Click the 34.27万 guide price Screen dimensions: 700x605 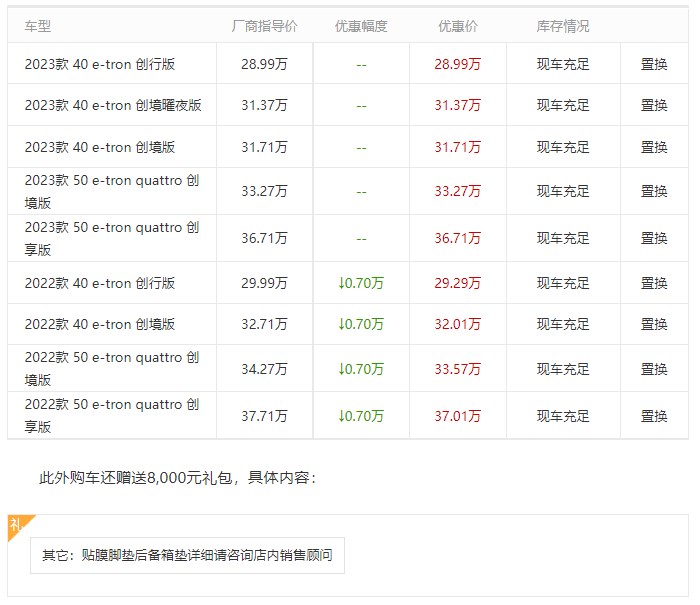coord(264,369)
